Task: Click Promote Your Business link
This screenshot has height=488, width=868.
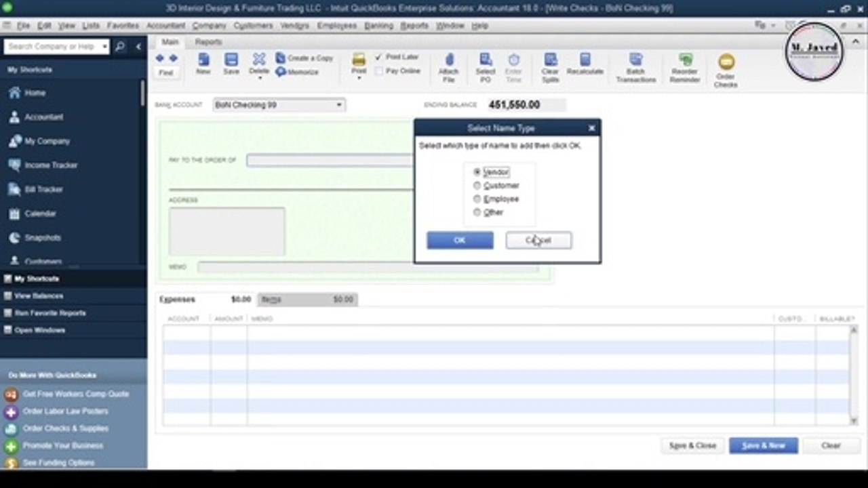Action: [x=63, y=446]
